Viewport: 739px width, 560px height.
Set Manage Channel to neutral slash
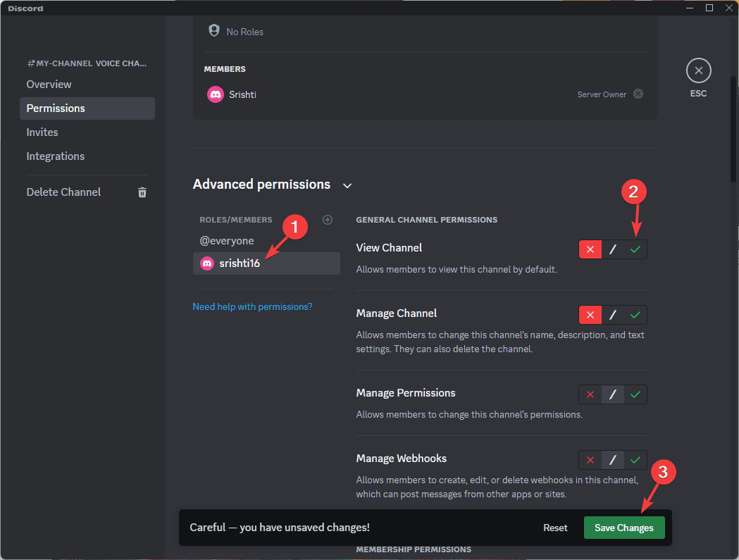pos(613,315)
